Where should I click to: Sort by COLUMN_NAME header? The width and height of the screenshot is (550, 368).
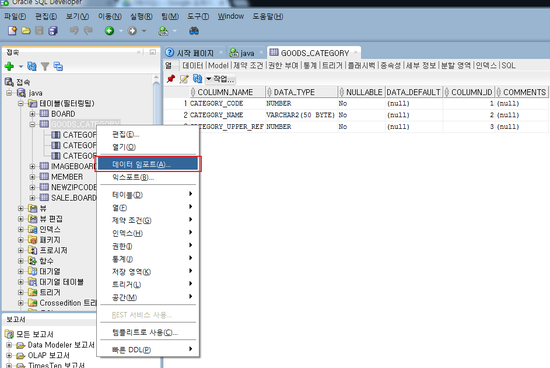227,92
